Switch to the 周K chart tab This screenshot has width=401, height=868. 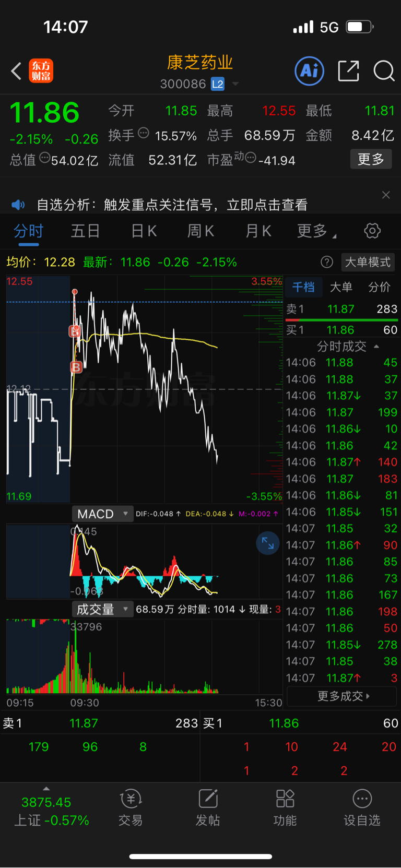click(200, 231)
